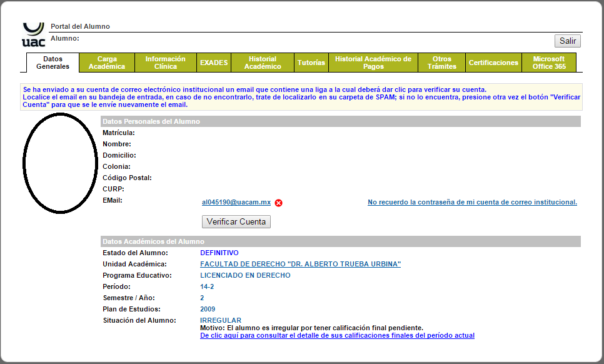This screenshot has width=604, height=364.
Task: Click the Verificar Cuenta button
Action: (x=236, y=221)
